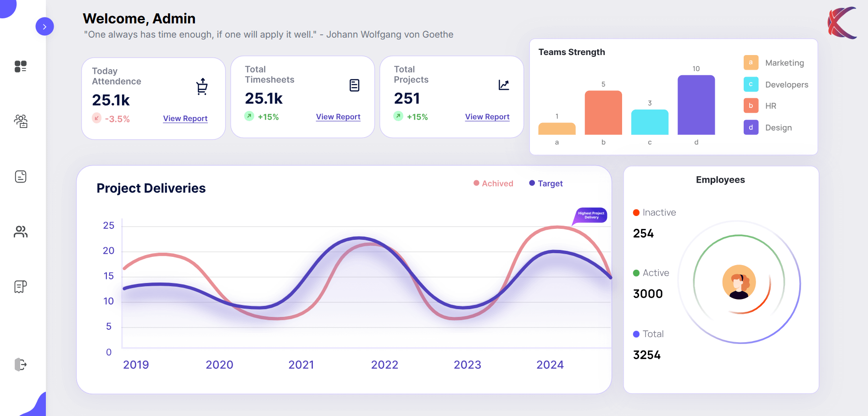Click the 254 inactive employees value
The height and width of the screenshot is (416, 868).
[x=643, y=233]
